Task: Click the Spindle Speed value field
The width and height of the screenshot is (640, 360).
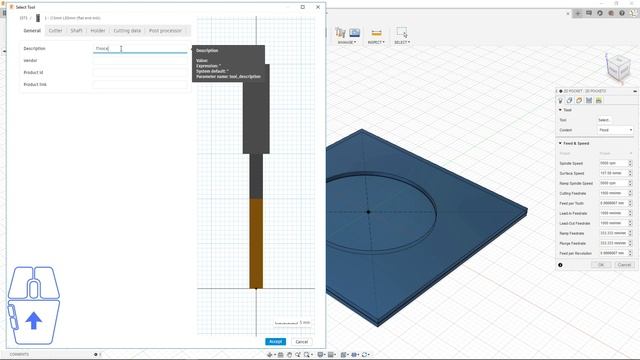Action: click(613, 163)
